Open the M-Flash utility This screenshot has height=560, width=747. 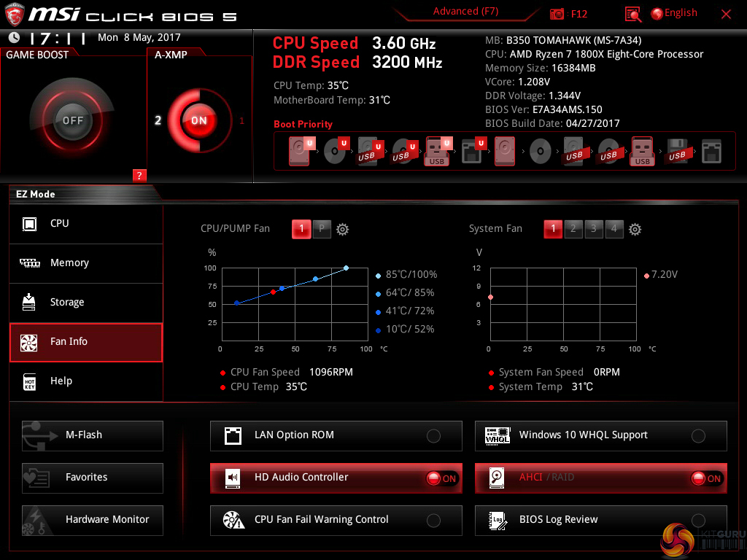pyautogui.click(x=93, y=436)
